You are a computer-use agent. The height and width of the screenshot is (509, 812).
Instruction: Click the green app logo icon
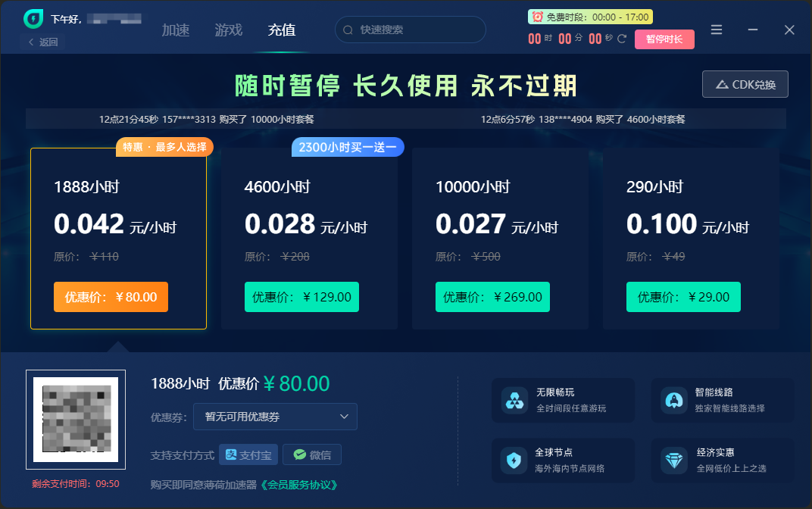click(33, 19)
